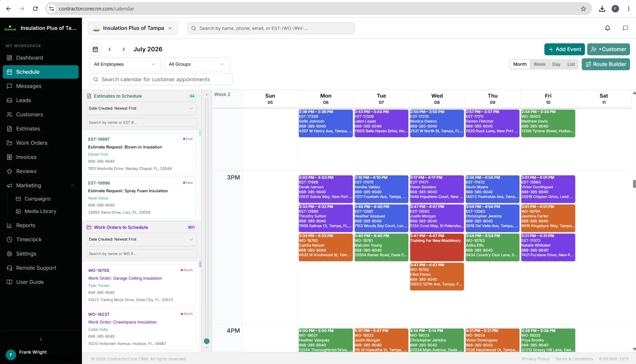Collapse Estimates to Schedule section header
The image size is (636, 364).
141,96
